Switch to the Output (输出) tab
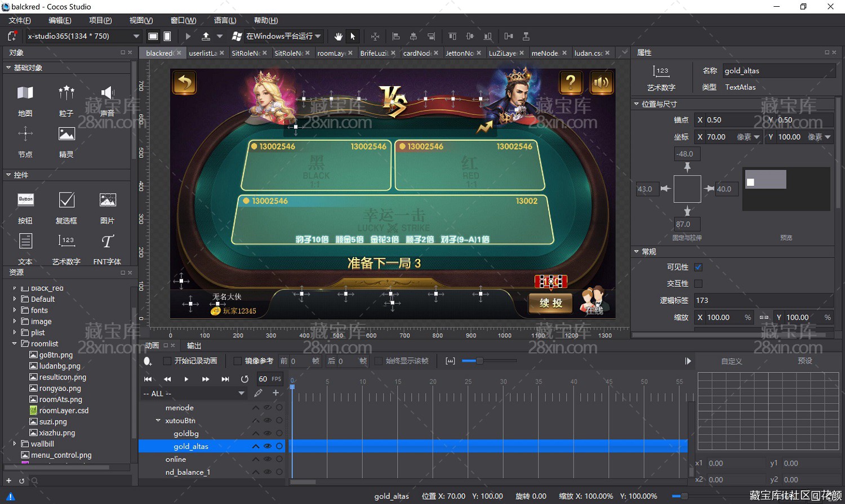The image size is (845, 504). [194, 345]
